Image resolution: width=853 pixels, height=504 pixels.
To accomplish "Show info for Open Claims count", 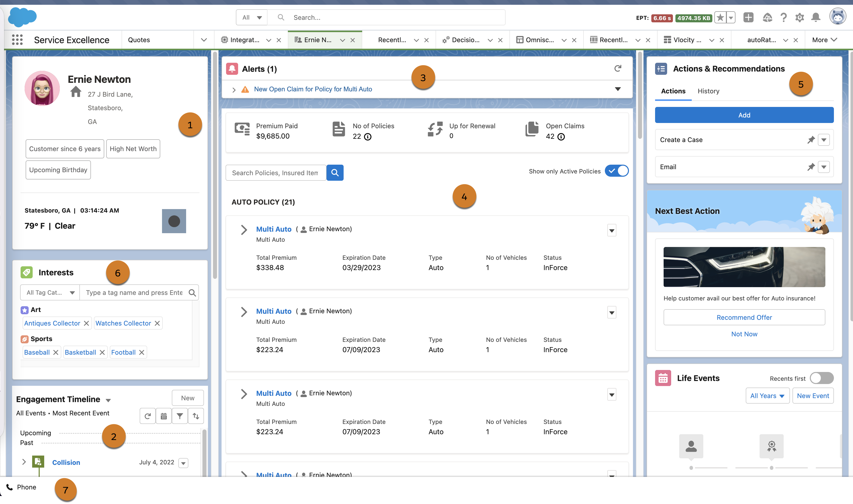I will [561, 137].
